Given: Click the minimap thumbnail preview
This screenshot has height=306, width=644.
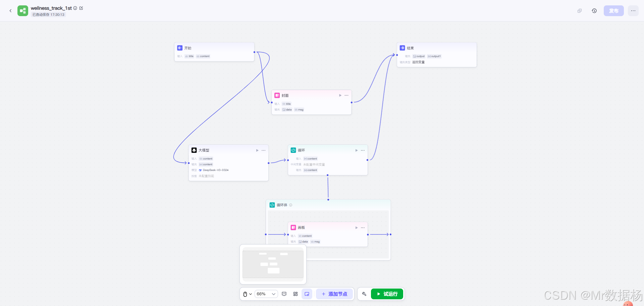Looking at the screenshot, I should (x=273, y=264).
